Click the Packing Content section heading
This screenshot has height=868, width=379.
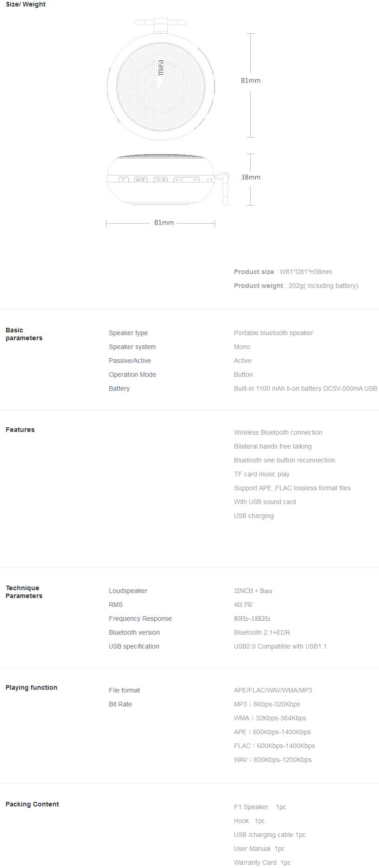click(x=32, y=804)
